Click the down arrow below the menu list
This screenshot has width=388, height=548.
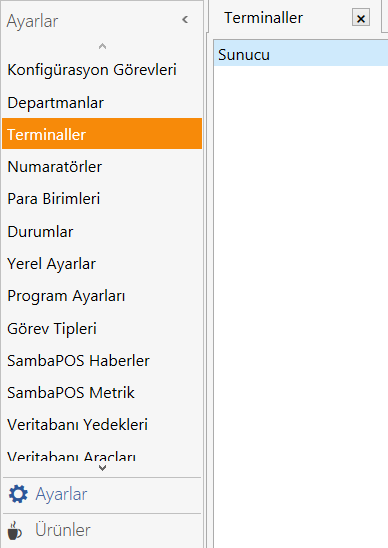click(x=102, y=468)
